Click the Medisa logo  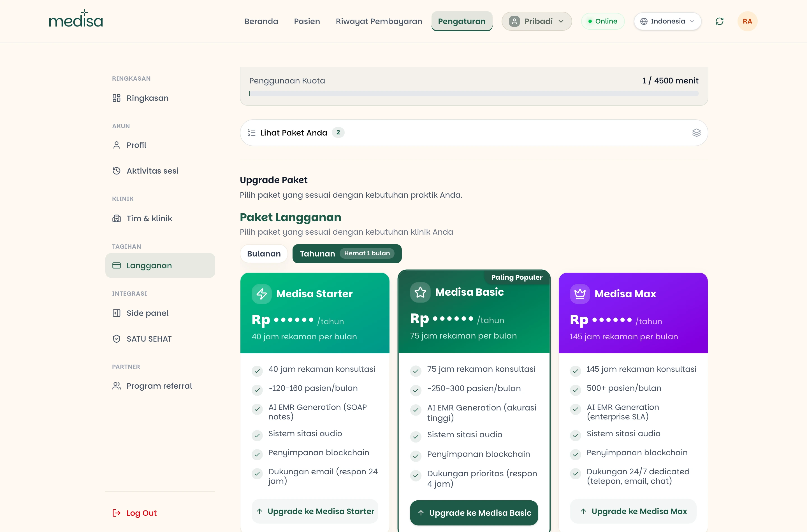click(76, 19)
